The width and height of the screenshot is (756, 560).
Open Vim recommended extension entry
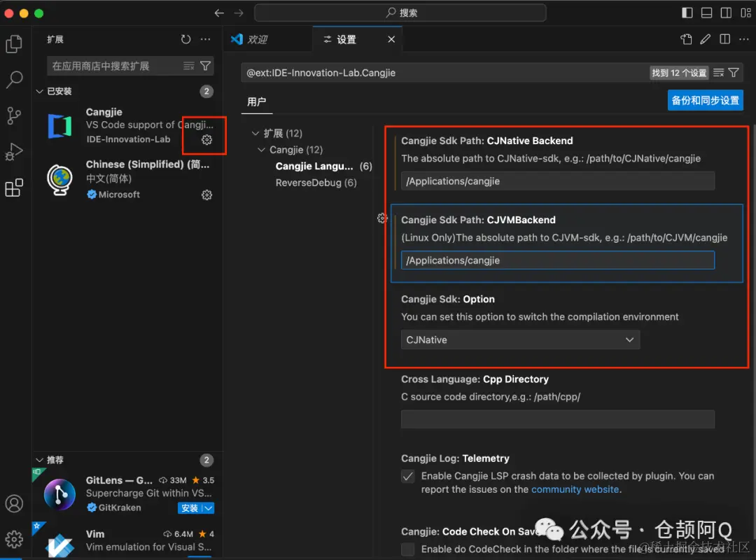128,540
